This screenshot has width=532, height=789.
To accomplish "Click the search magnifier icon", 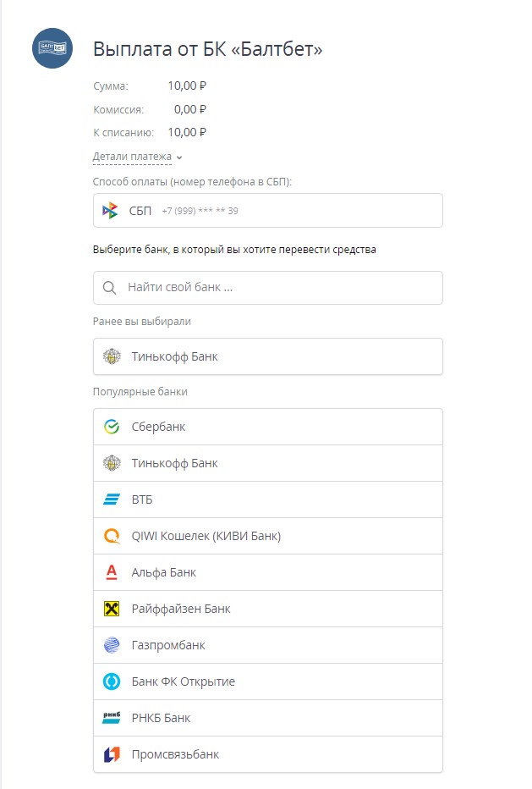I will point(109,288).
